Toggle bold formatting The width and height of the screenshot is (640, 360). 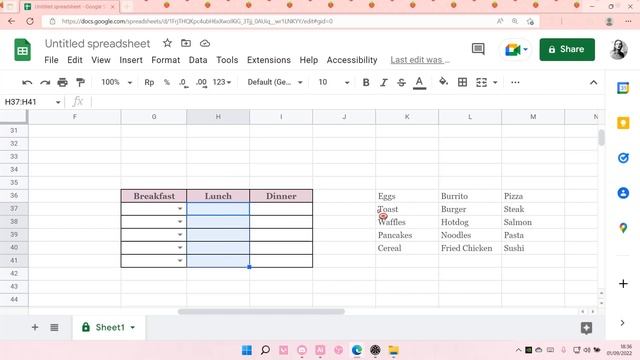(x=366, y=82)
